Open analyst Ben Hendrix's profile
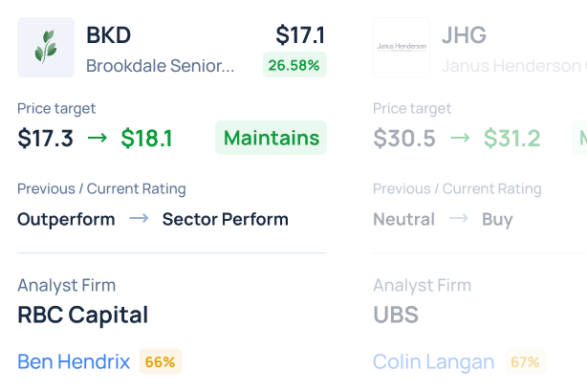 [74, 361]
